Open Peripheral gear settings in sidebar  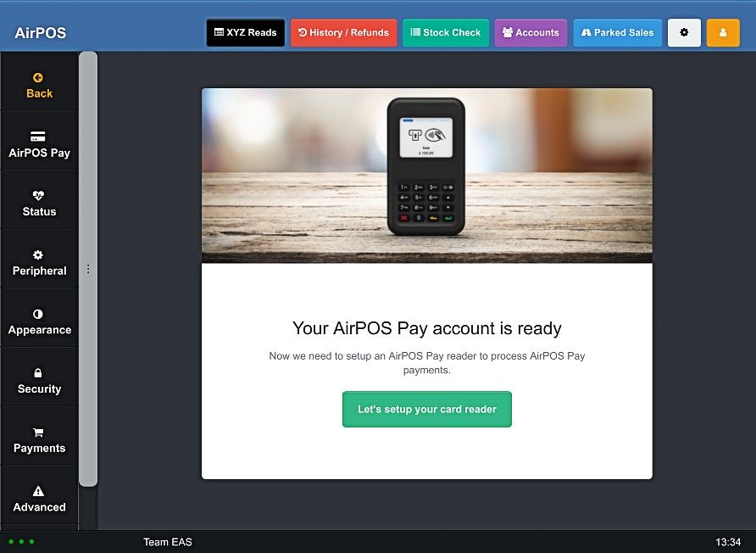point(38,254)
